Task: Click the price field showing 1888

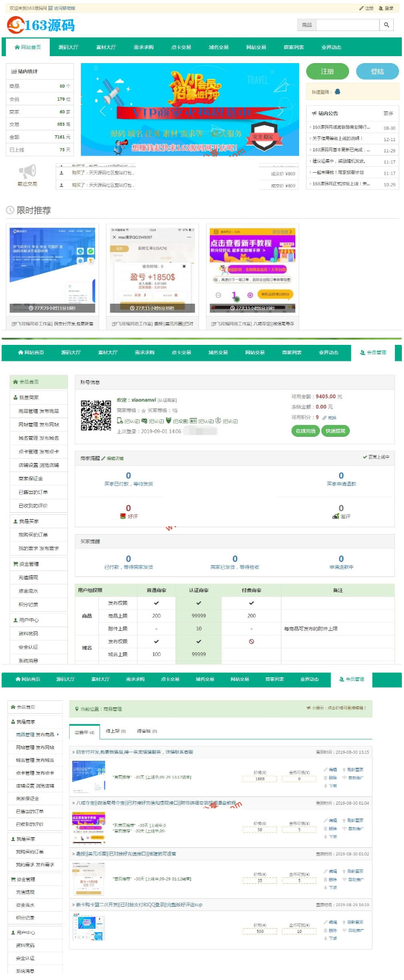Action: pyautogui.click(x=260, y=778)
